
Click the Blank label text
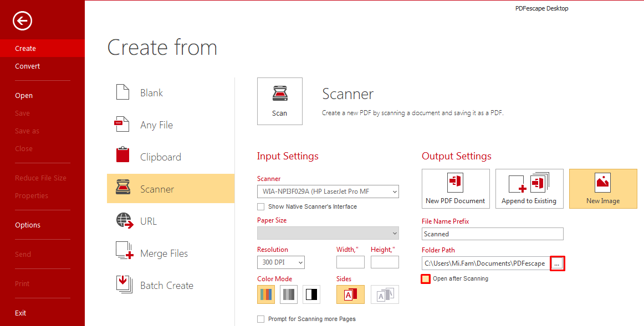point(151,93)
